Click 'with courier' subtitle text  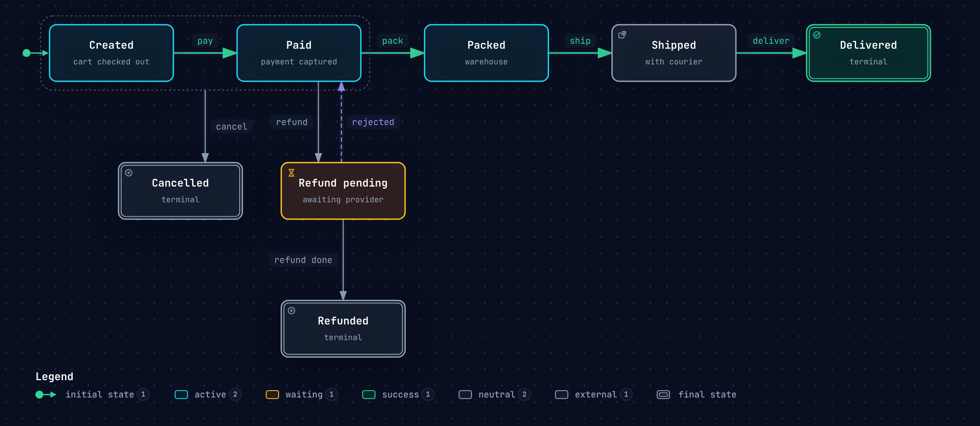[674, 62]
